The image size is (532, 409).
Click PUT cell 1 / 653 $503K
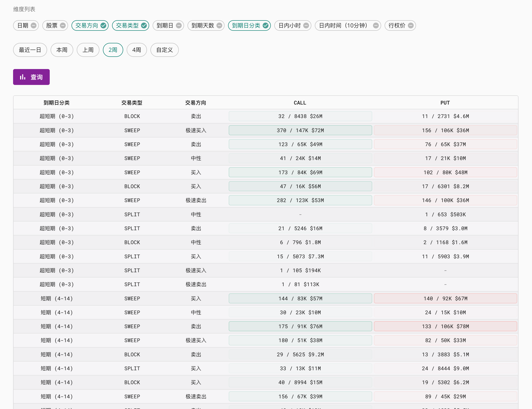point(445,214)
